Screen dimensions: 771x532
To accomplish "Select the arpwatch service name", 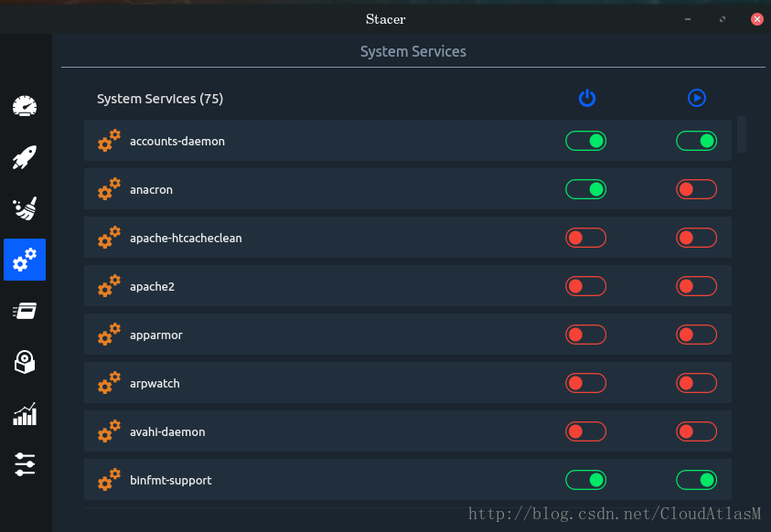I will point(155,384).
